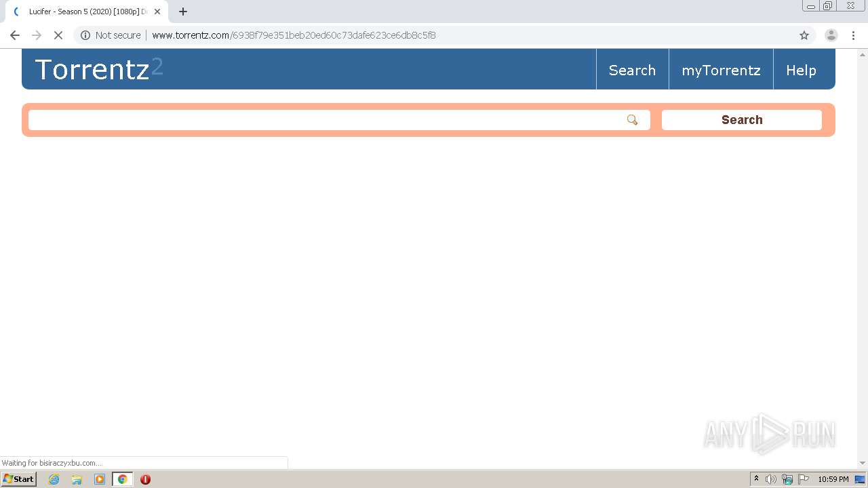This screenshot has width=868, height=488.
Task: Open myTorrentz menu item
Action: pyautogui.click(x=721, y=70)
